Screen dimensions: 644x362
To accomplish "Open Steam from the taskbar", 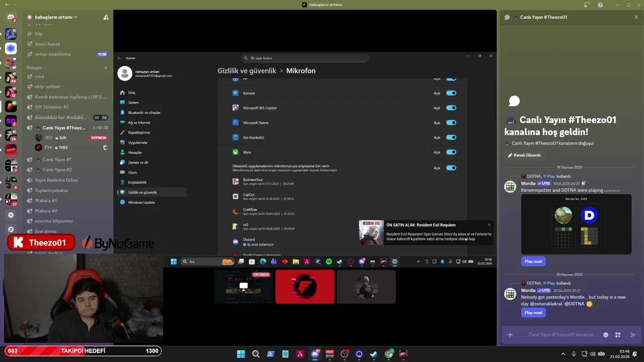I will (x=374, y=354).
